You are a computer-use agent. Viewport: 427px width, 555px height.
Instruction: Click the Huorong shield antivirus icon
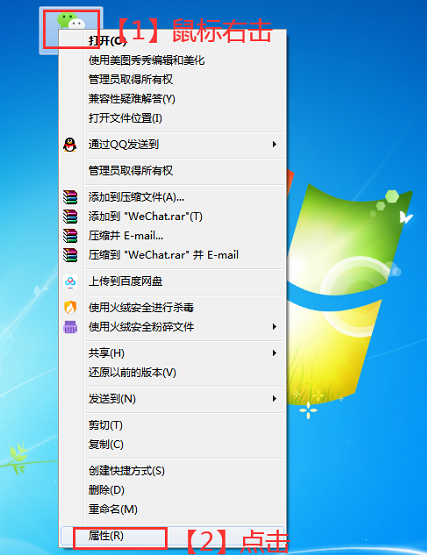(x=70, y=308)
